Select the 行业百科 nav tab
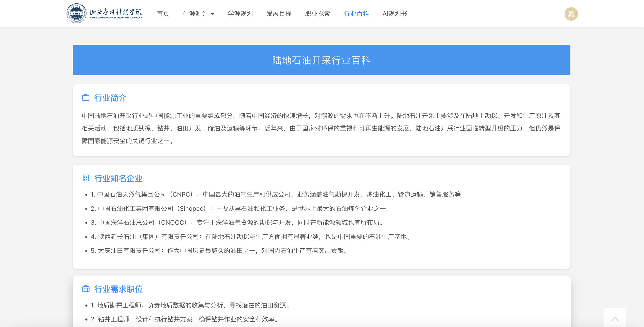644x327 pixels. (356, 13)
